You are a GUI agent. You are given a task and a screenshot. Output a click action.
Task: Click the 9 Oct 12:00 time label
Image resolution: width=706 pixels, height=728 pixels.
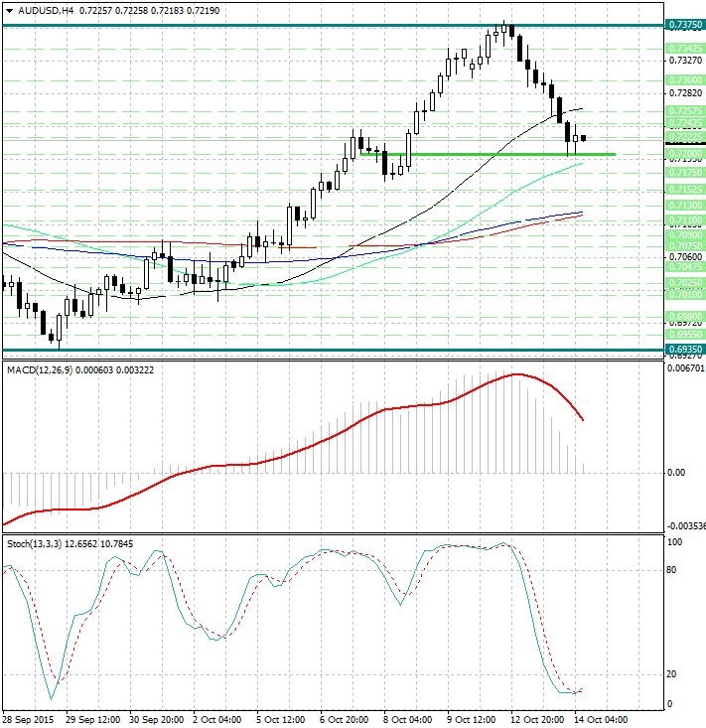click(472, 720)
